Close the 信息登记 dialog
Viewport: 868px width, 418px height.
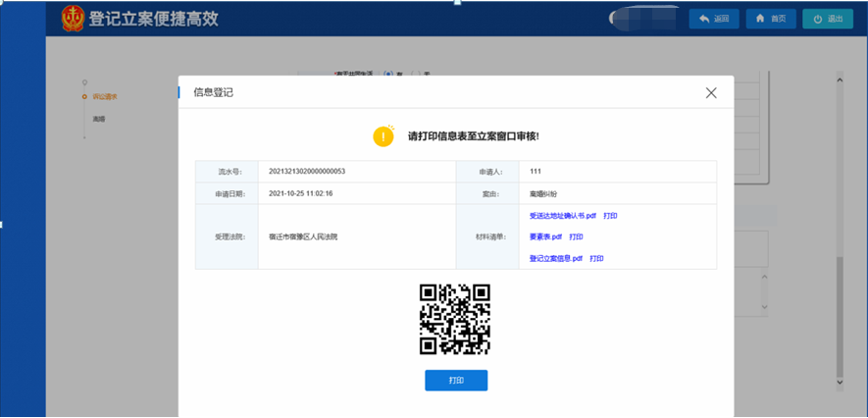[x=711, y=93]
